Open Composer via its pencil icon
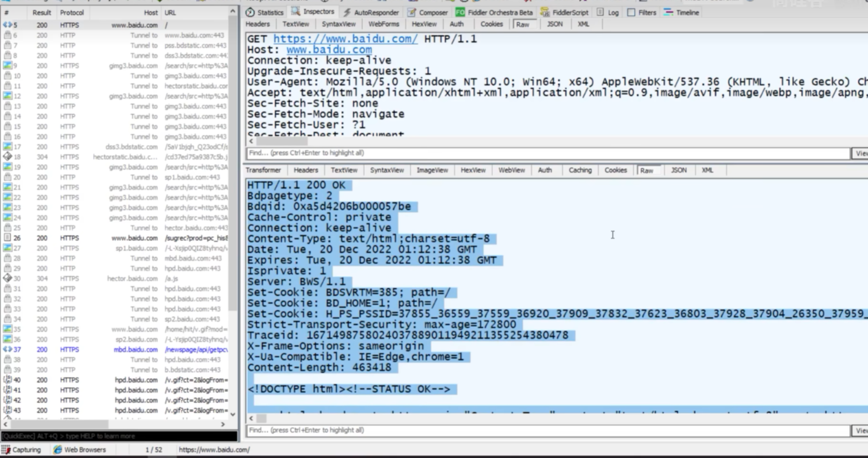868x458 pixels. pyautogui.click(x=411, y=13)
